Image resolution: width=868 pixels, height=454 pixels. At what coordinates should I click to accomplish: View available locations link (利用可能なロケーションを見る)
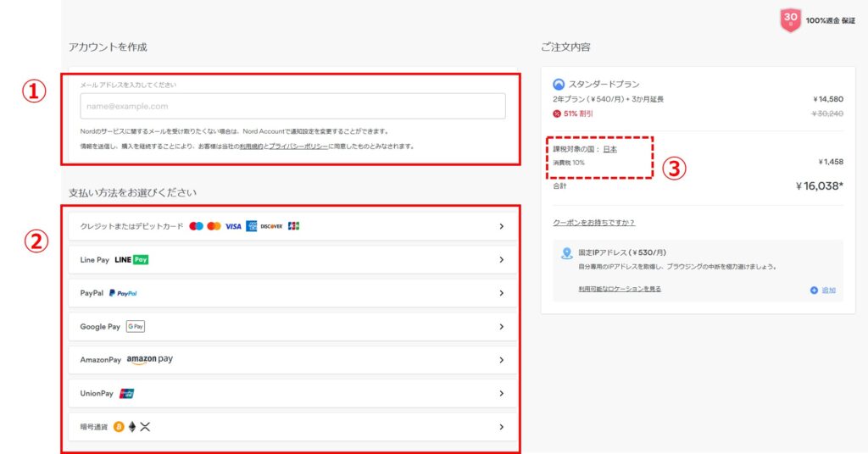click(620, 289)
